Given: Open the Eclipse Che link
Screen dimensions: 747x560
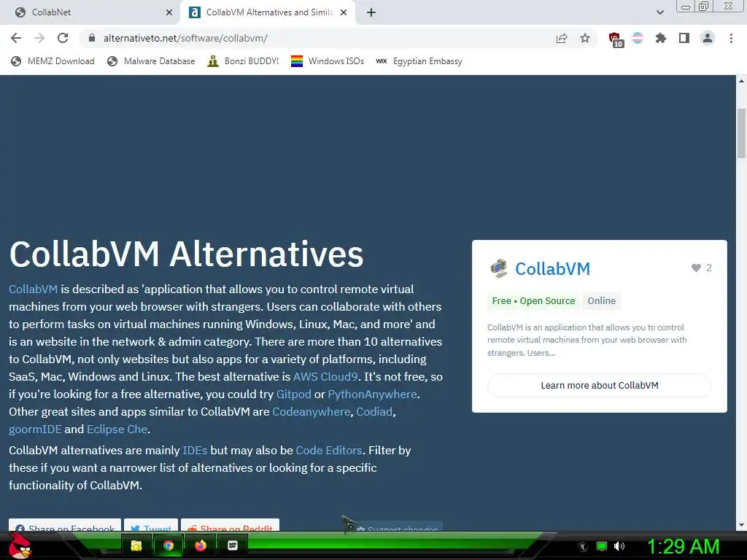Looking at the screenshot, I should coord(117,429).
